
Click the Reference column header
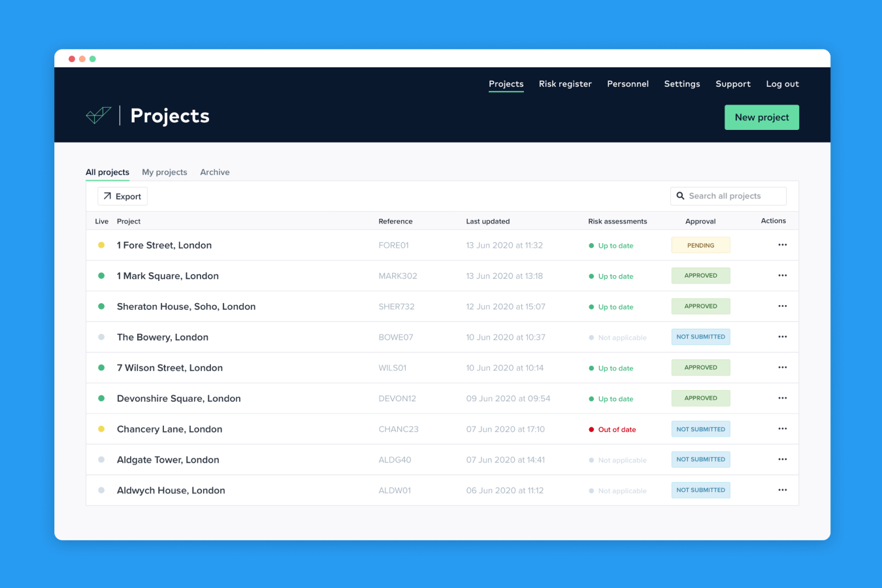click(x=396, y=221)
